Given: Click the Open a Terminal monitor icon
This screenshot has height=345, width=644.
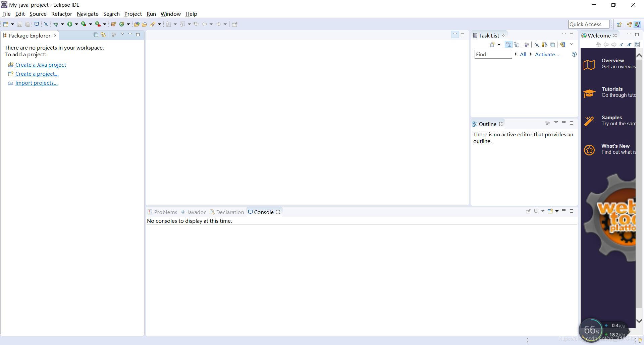Looking at the screenshot, I should tap(37, 24).
